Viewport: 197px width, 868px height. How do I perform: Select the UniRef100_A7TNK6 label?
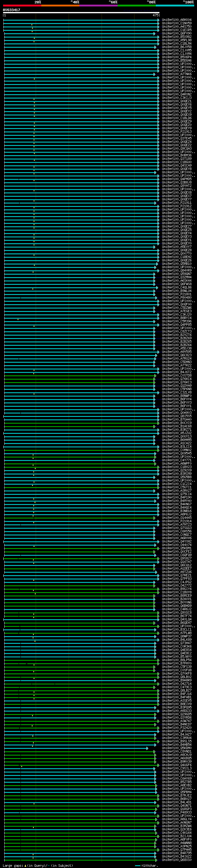click(177, 74)
